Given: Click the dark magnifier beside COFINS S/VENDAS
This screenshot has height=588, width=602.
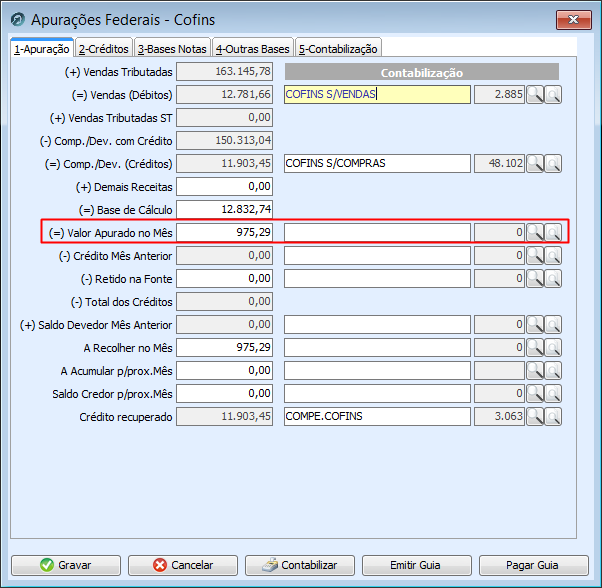Looking at the screenshot, I should pyautogui.click(x=535, y=95).
